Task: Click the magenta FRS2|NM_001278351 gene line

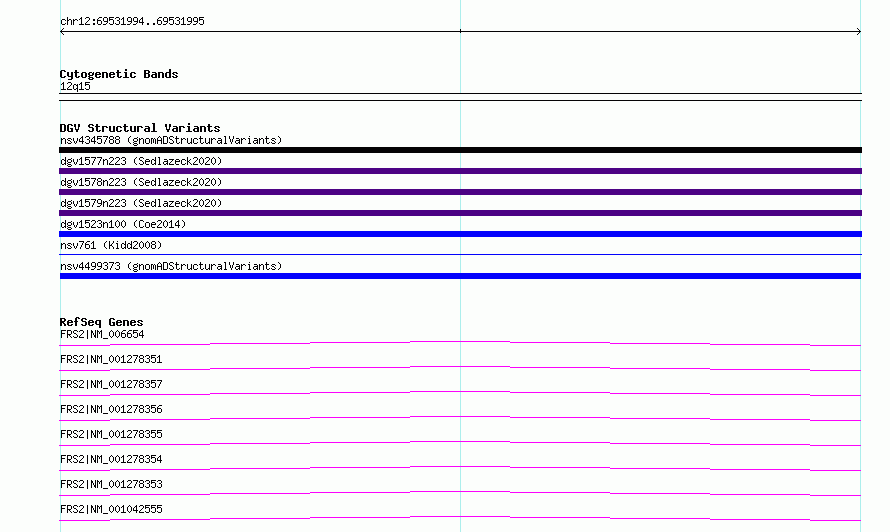Action: click(x=460, y=368)
